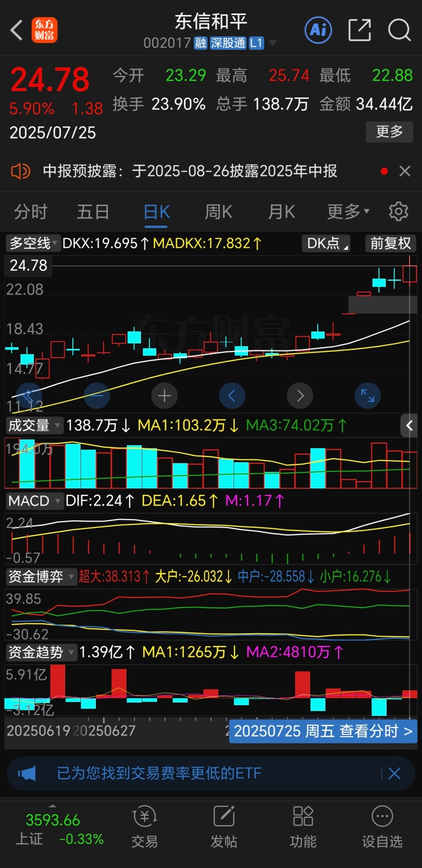Tap the DKX:19.695 indicator value
422x868 pixels.
click(106, 243)
